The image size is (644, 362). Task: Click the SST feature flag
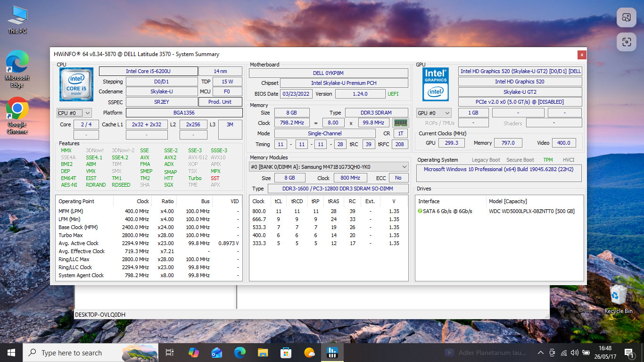[215, 178]
